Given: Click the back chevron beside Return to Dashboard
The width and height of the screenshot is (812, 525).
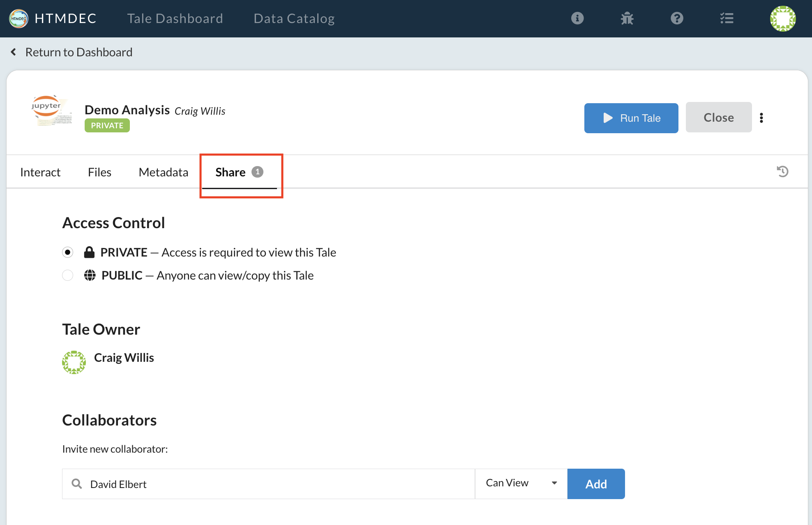Looking at the screenshot, I should 14,52.
